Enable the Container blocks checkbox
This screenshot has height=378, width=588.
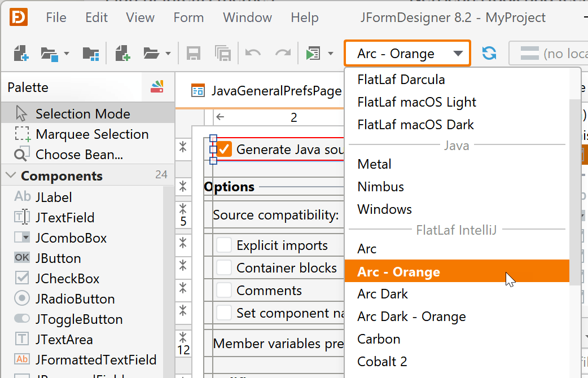224,268
